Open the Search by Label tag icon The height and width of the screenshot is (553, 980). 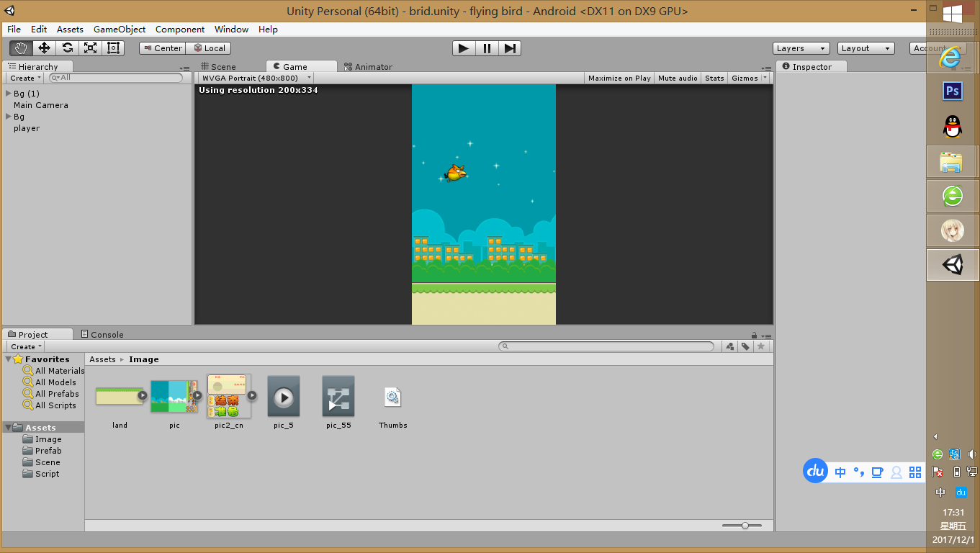point(745,346)
